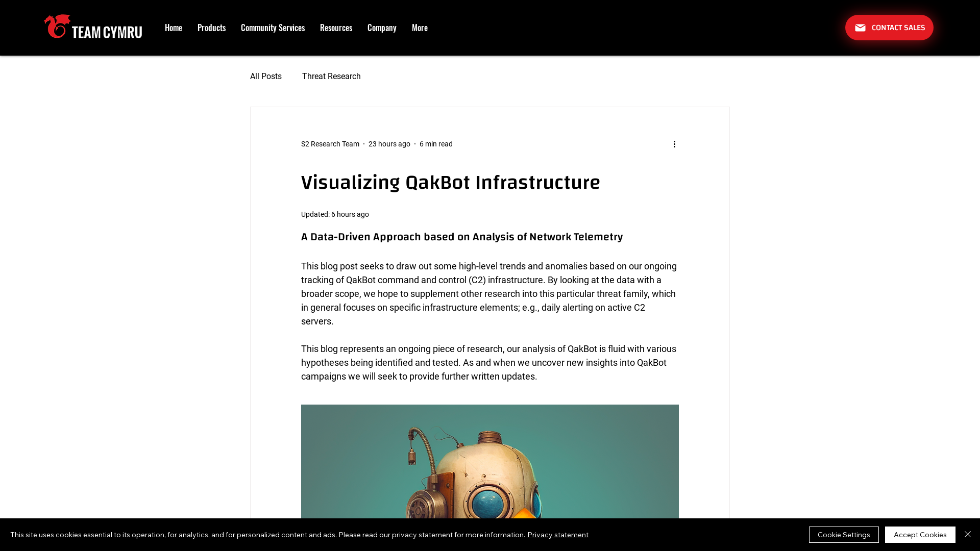
Task: Open Cookie Settings
Action: 844,535
